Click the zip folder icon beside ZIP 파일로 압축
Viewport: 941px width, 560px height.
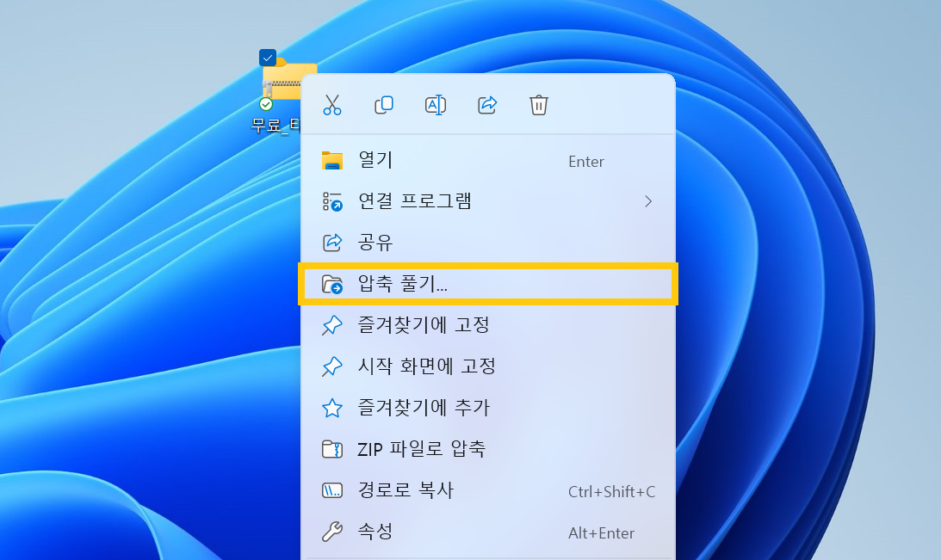(331, 449)
